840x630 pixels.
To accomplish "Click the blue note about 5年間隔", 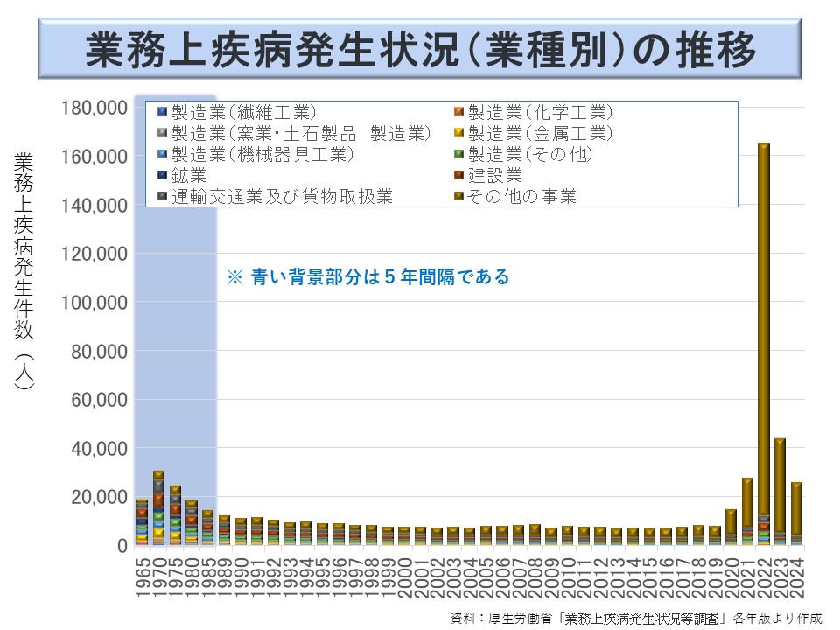I will pos(367,277).
